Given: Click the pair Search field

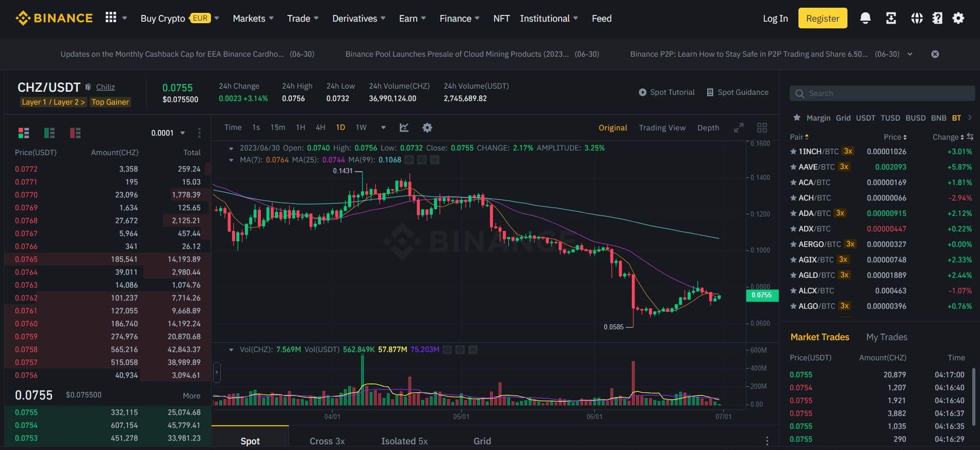Looking at the screenshot, I should pyautogui.click(x=882, y=93).
